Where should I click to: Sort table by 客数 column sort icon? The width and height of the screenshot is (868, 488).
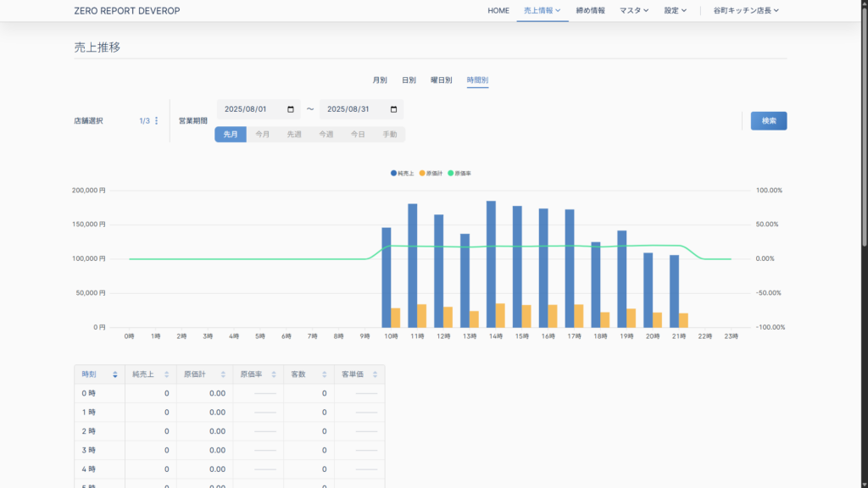pyautogui.click(x=324, y=374)
